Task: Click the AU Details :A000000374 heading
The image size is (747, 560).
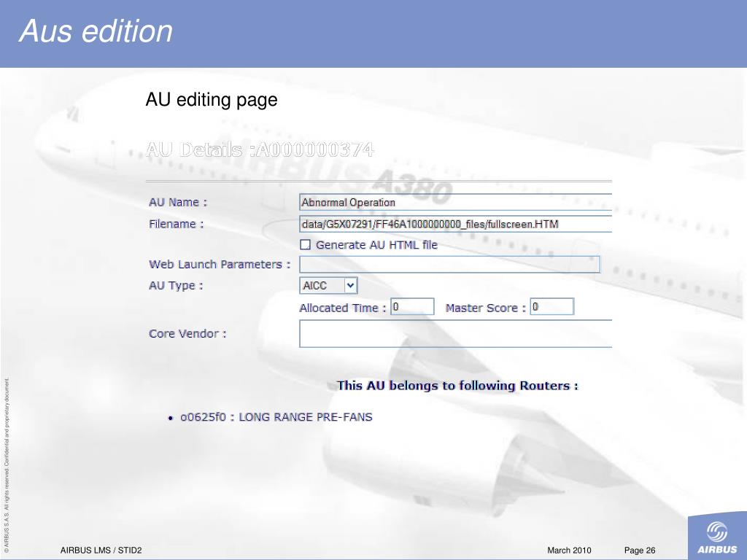Action: [x=260, y=149]
